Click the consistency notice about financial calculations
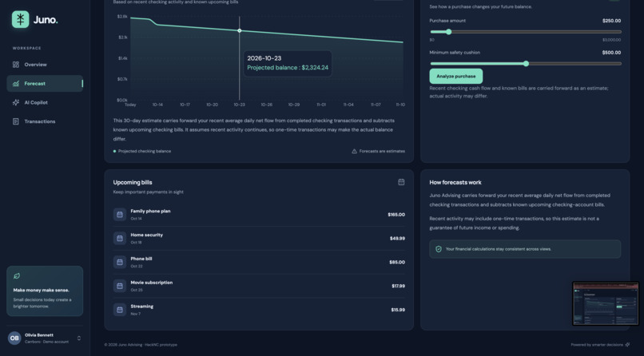The width and height of the screenshot is (644, 356). point(525,249)
